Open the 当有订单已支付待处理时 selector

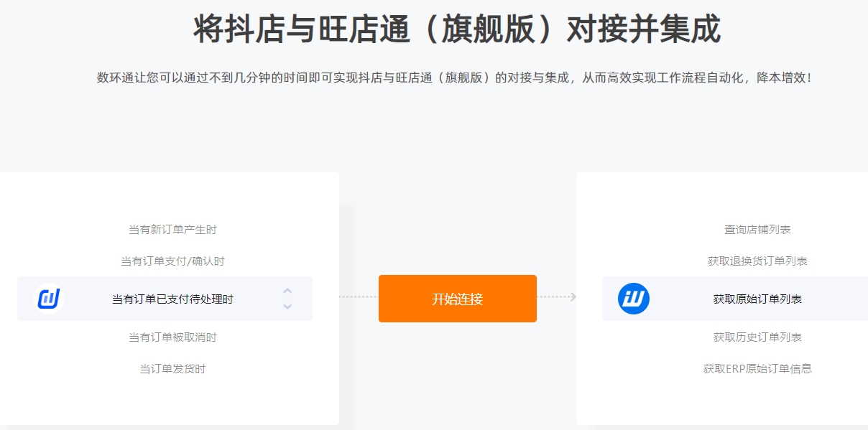click(165, 299)
